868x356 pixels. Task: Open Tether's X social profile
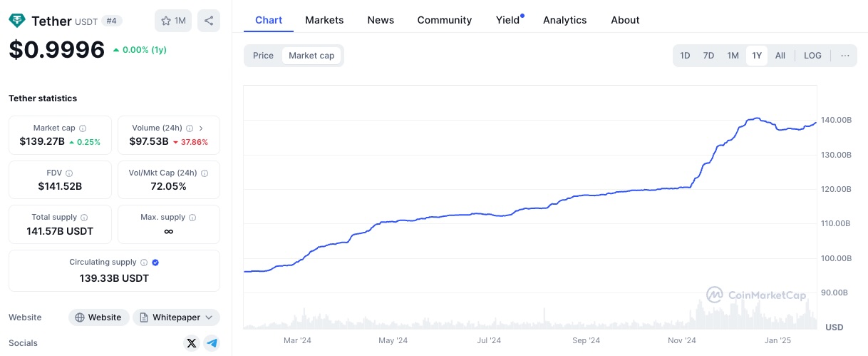point(191,343)
